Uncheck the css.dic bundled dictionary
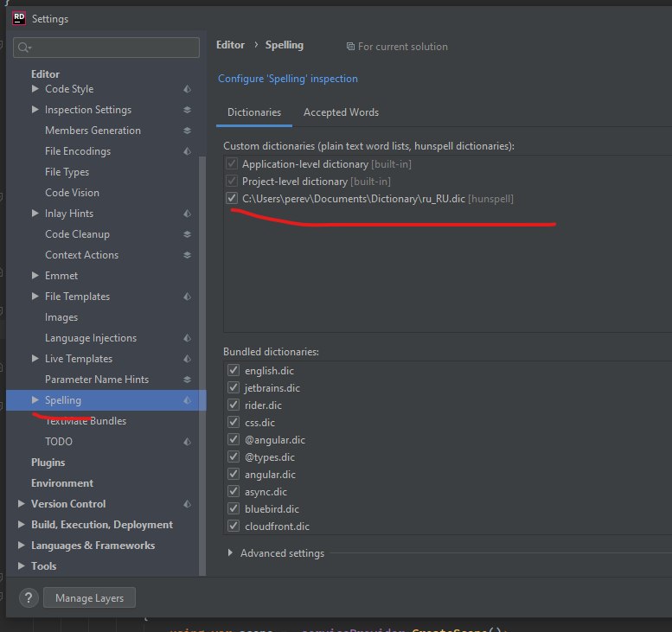Viewport: 672px width, 632px height. point(234,422)
